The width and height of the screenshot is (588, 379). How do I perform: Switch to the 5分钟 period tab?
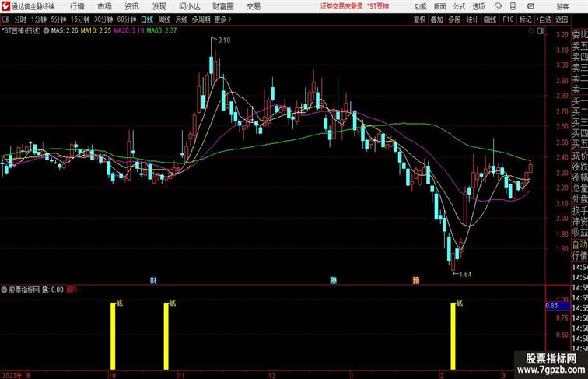(58, 19)
